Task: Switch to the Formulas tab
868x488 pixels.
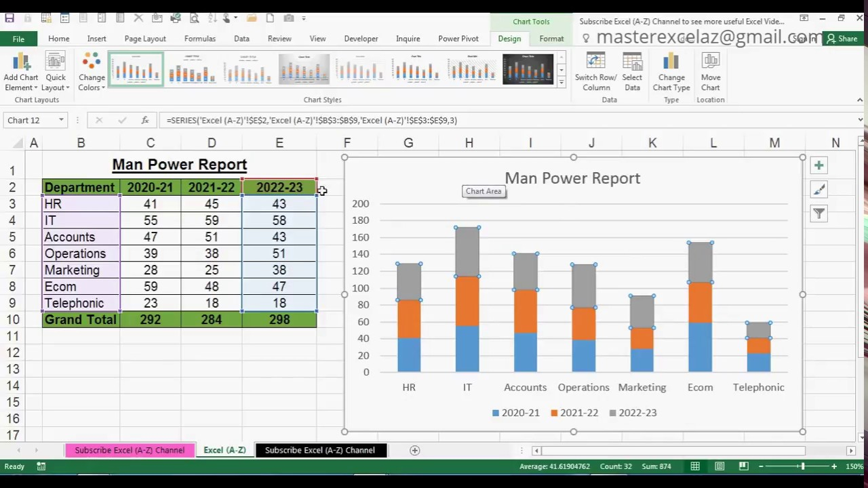Action: 200,39
